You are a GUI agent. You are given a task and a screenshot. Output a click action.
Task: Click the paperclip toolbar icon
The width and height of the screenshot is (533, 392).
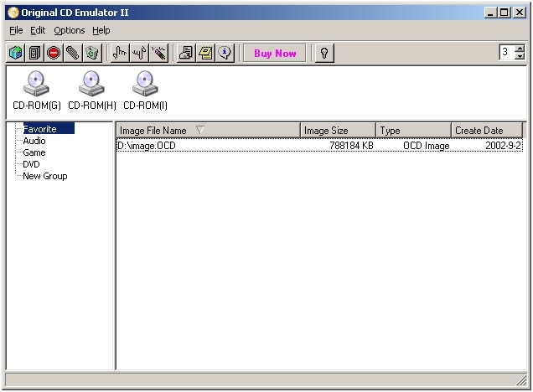click(73, 53)
